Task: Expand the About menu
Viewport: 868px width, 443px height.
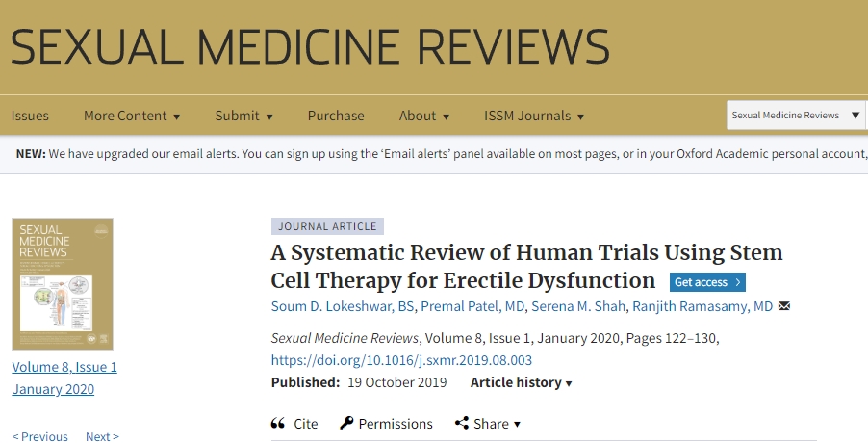Action: (423, 116)
